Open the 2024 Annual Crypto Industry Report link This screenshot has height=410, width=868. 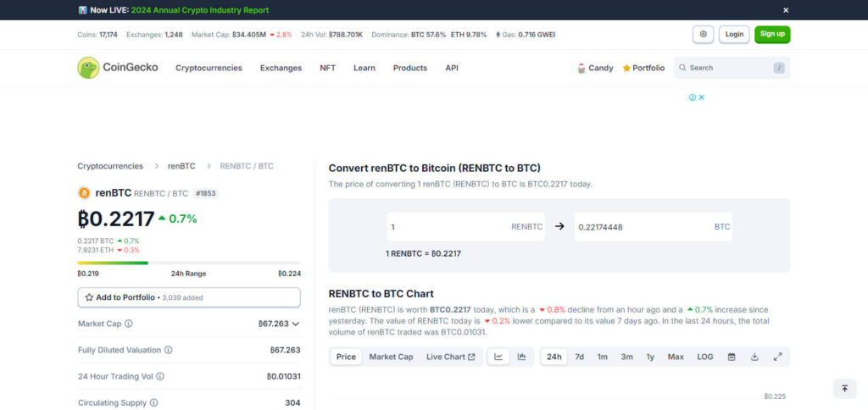pos(200,10)
